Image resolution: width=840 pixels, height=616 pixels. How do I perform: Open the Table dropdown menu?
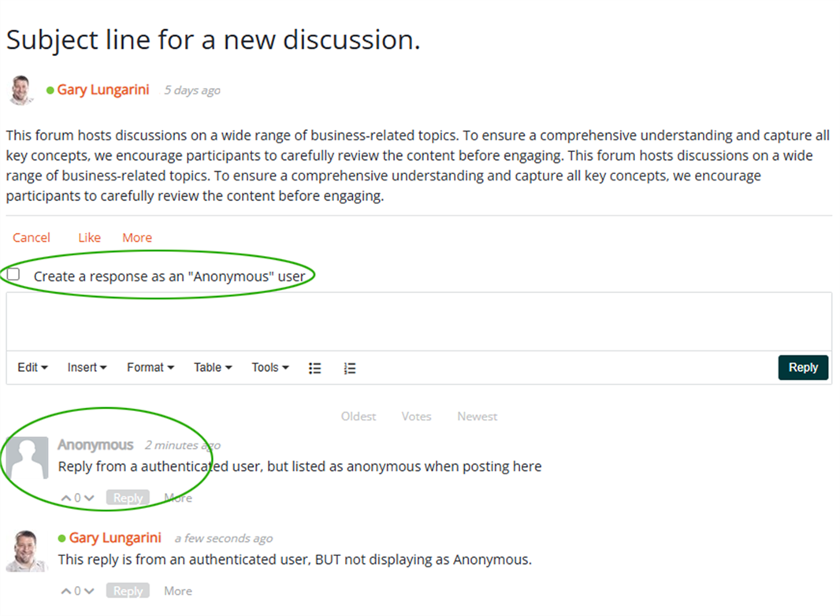[x=213, y=367]
